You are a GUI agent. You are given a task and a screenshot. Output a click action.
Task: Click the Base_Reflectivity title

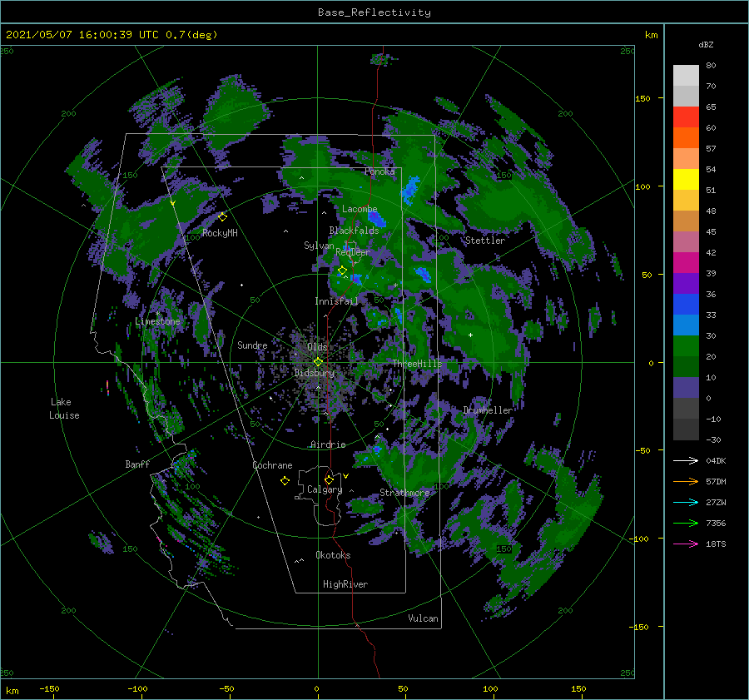click(374, 12)
